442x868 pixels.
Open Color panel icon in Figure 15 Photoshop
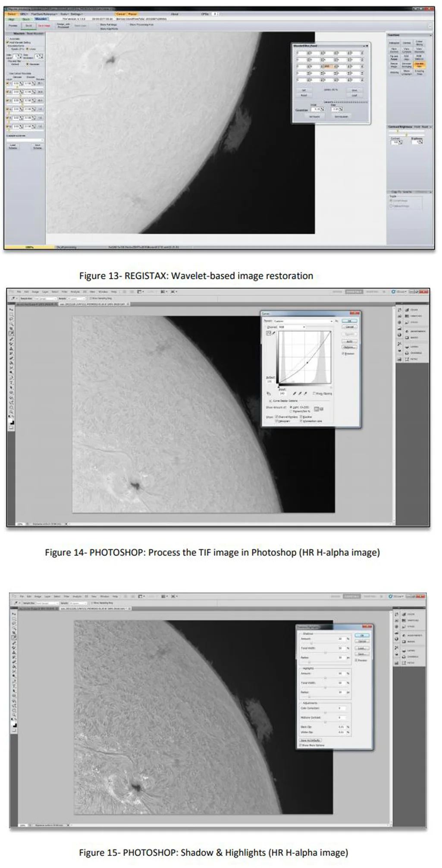point(404,614)
